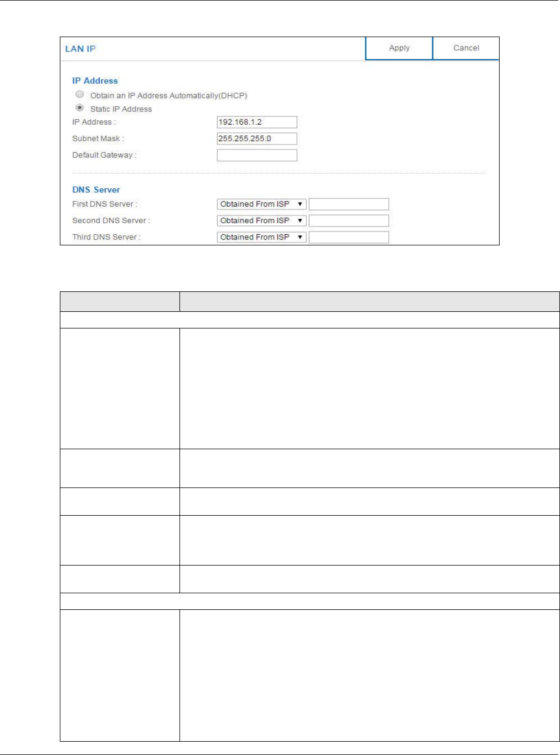Viewport: 560px width, 755px height.
Task: Click the Third DNS Server label
Action: tap(106, 237)
